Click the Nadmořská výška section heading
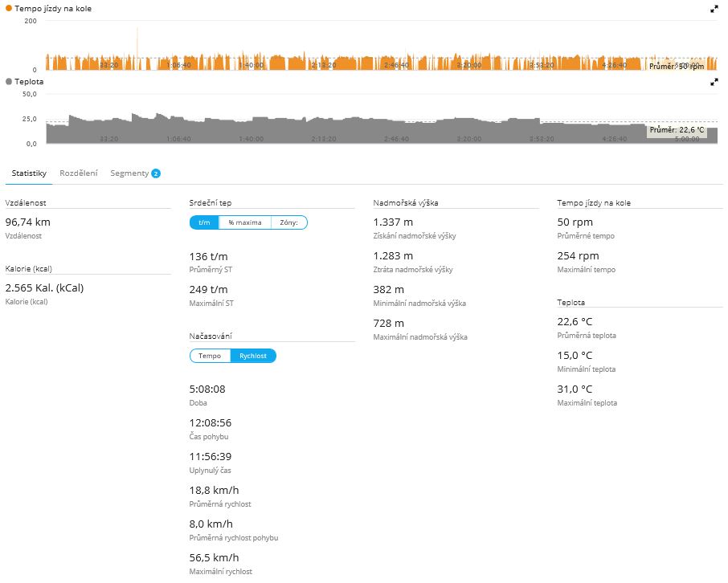The image size is (728, 583). coord(406,203)
